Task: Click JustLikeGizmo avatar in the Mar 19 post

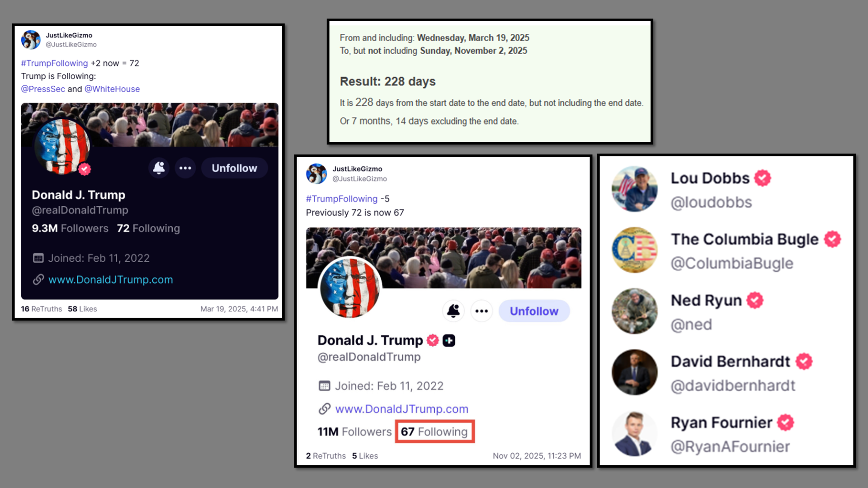Action: pyautogui.click(x=31, y=40)
